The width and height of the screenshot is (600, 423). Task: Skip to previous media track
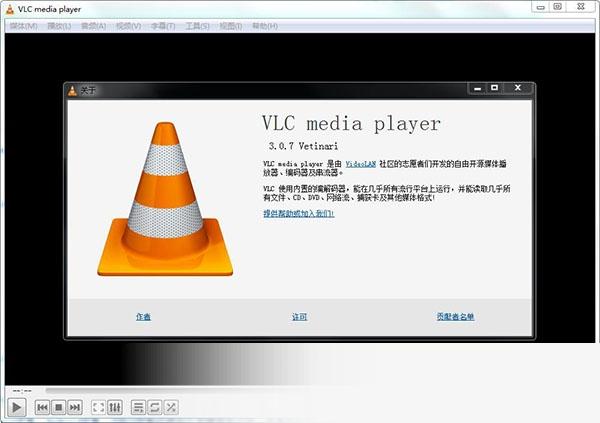42,407
